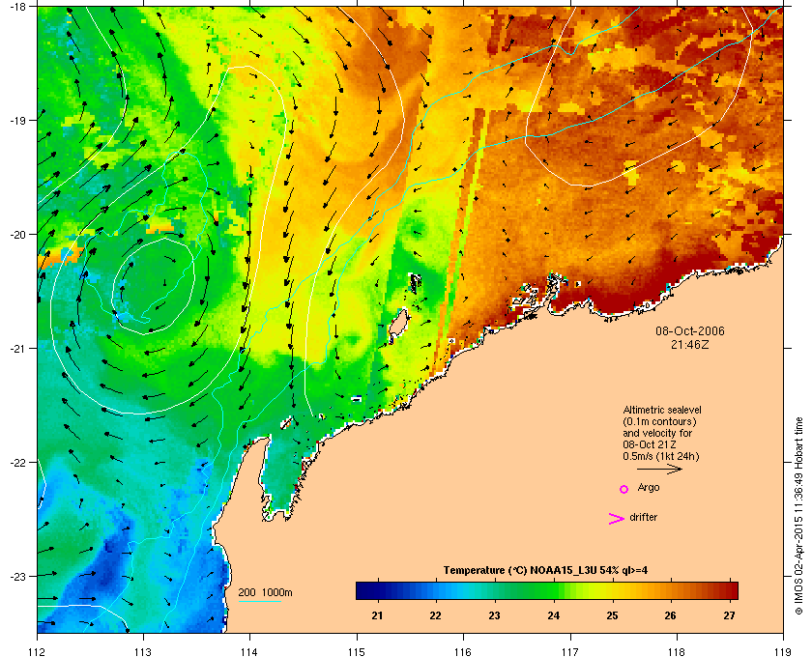
Task: Click the colorbar tick label 25
Action: coord(612,615)
